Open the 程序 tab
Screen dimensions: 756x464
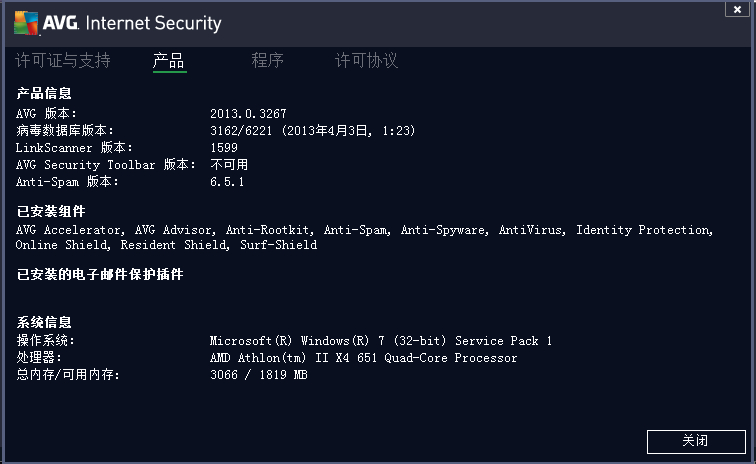click(267, 60)
